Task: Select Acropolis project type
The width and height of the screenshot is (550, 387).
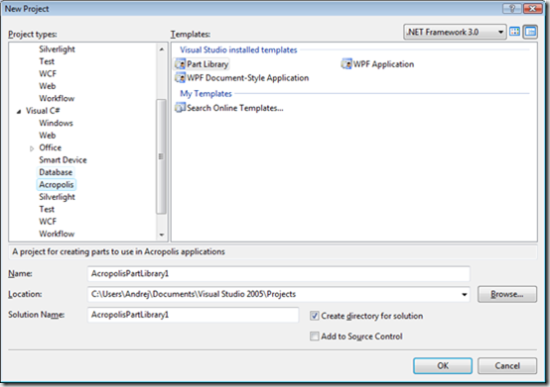Action: tap(56, 185)
